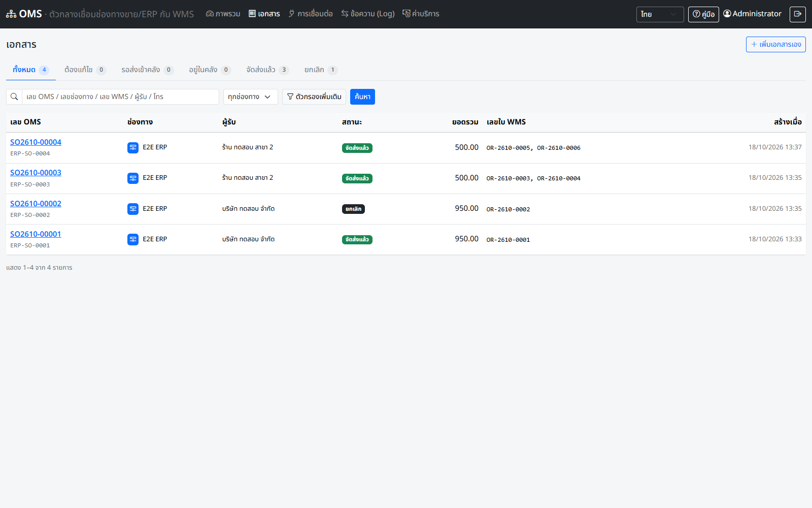Open document SO2610-00004
812x508 pixels.
(x=36, y=142)
